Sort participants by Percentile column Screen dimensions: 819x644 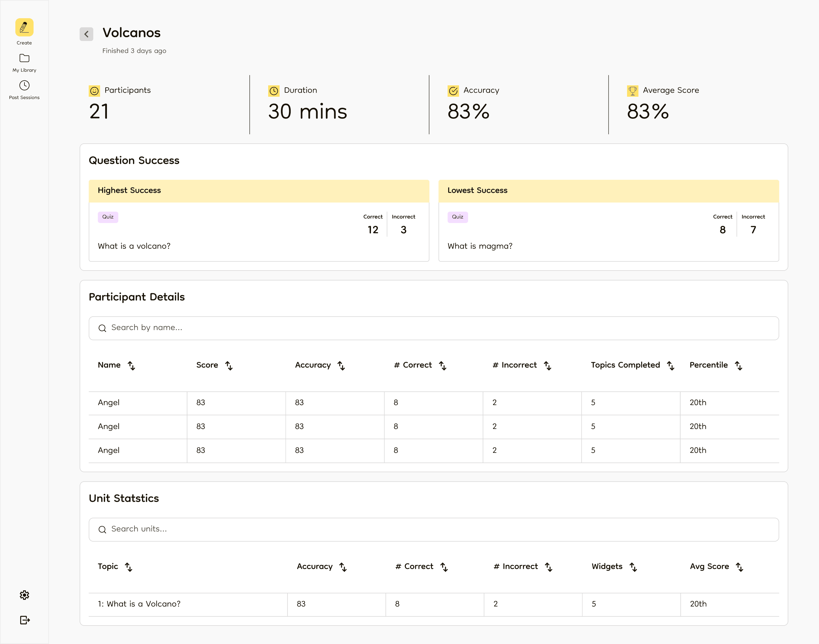point(738,365)
